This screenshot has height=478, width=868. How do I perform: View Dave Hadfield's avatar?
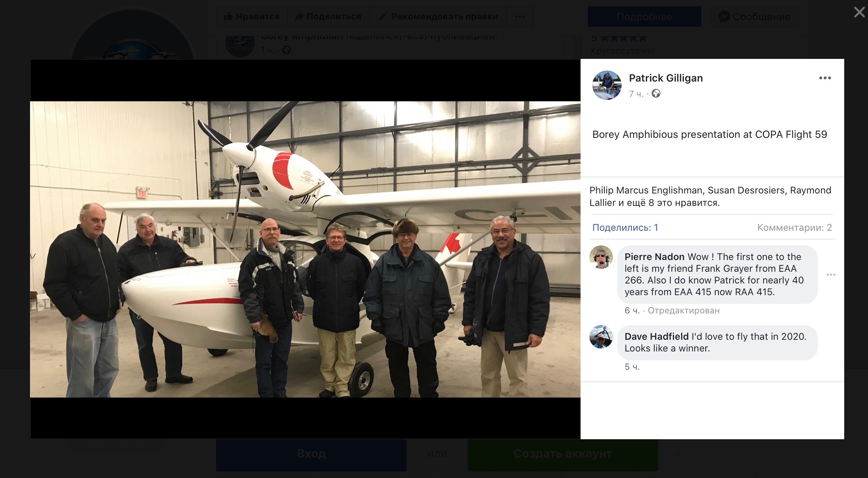[x=601, y=337]
